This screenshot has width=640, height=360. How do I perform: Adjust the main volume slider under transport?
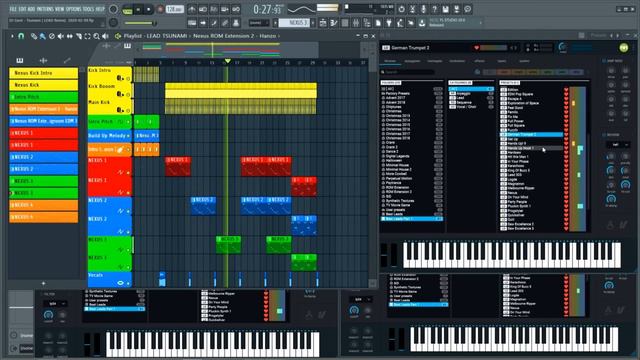140,23
